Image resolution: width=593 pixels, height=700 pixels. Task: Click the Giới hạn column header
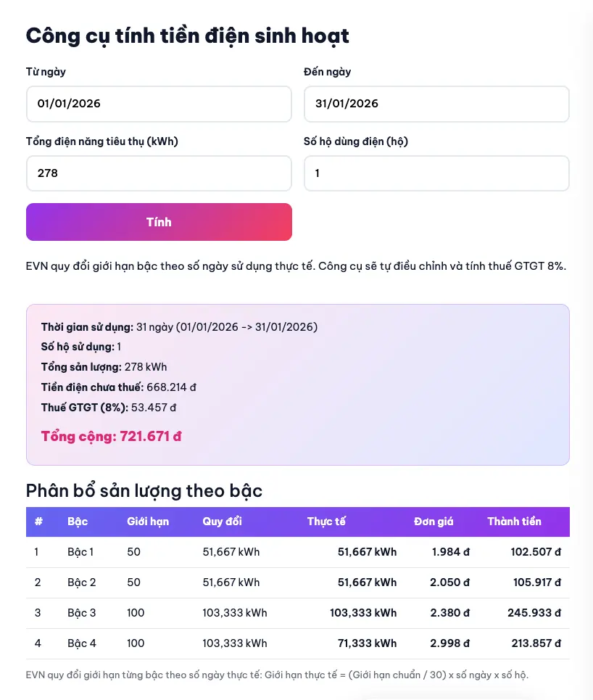148,522
